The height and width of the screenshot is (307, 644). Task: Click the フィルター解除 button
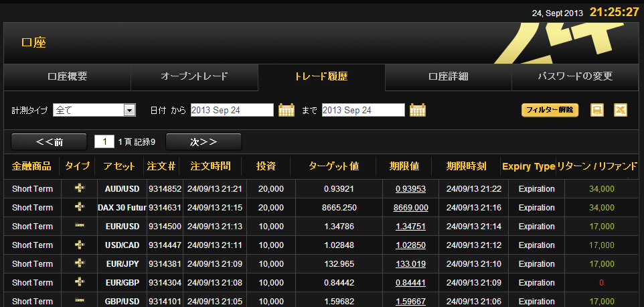tap(550, 110)
